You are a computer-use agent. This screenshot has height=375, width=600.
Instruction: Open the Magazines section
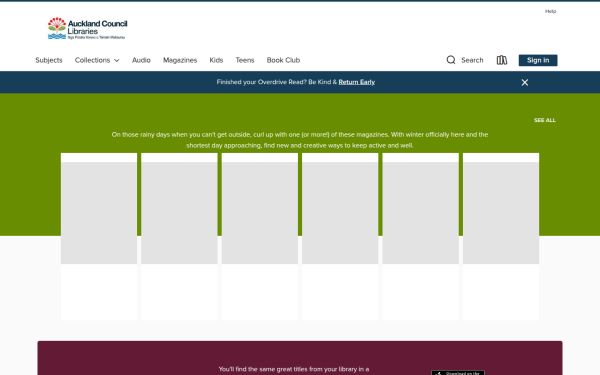(180, 60)
